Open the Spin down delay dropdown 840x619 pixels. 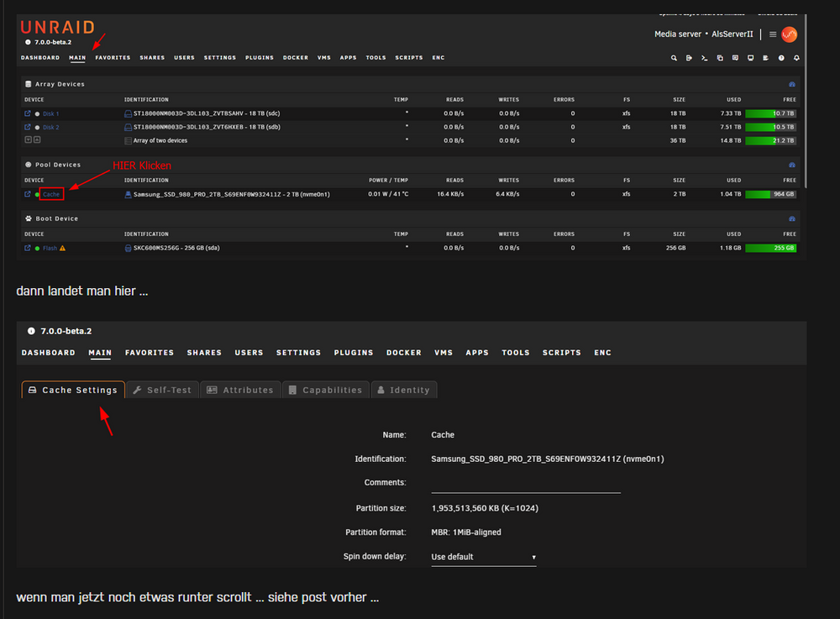[x=483, y=557]
